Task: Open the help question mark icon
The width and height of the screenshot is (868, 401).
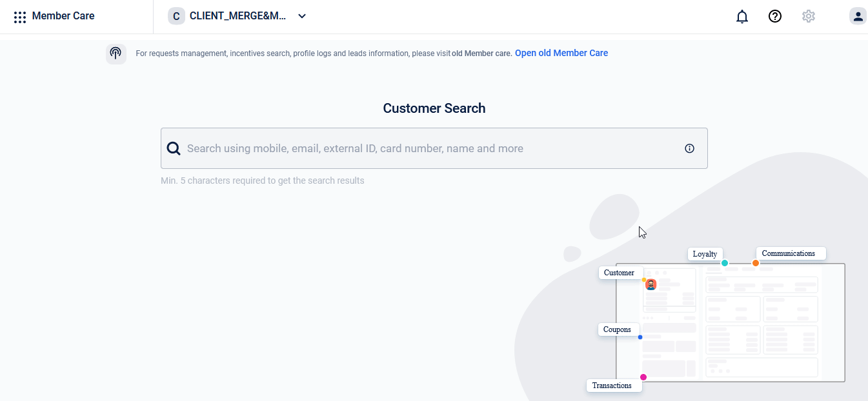Action: pos(775,17)
